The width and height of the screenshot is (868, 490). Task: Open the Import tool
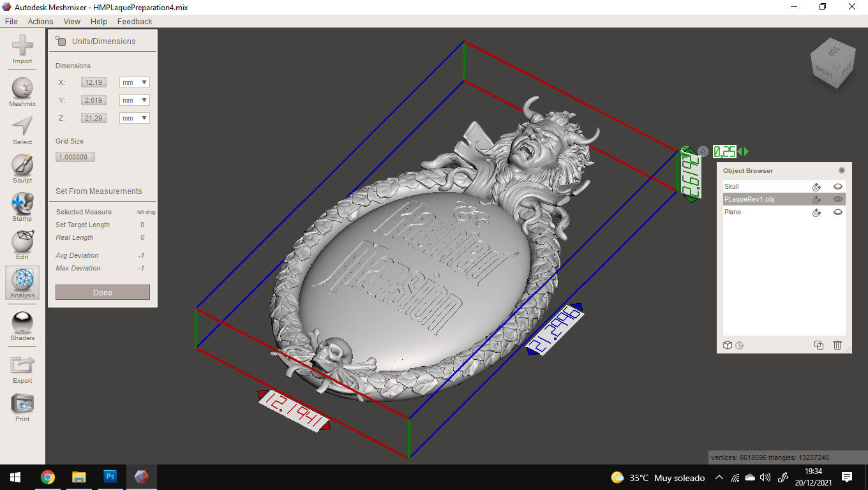[22, 49]
